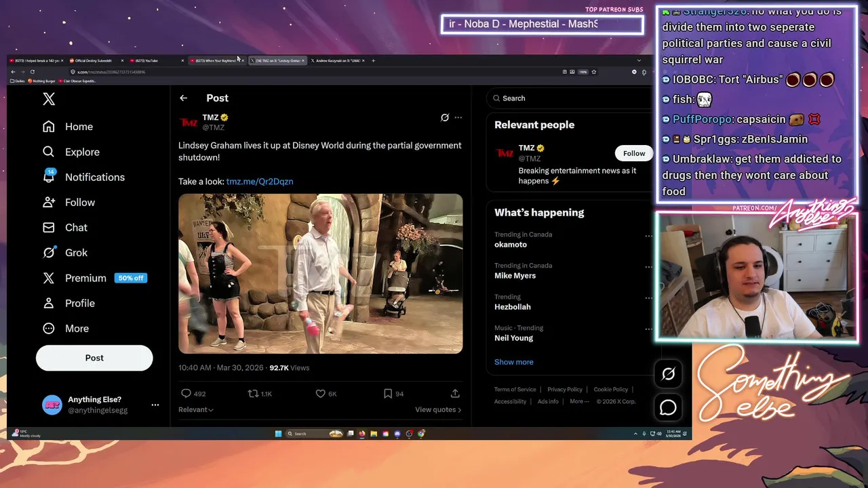Open Profile in the sidebar
Screen dimensions: 868x488
point(68,303)
